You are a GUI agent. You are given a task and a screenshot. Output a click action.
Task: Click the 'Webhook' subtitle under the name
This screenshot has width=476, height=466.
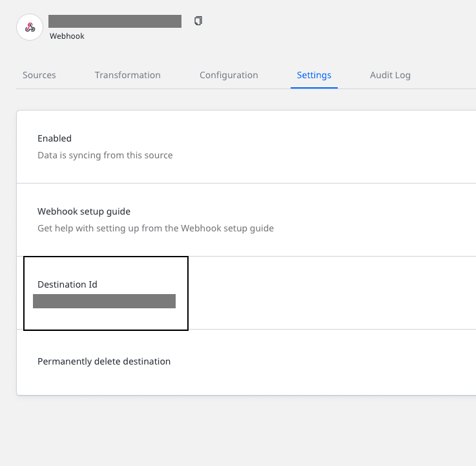[x=67, y=36]
